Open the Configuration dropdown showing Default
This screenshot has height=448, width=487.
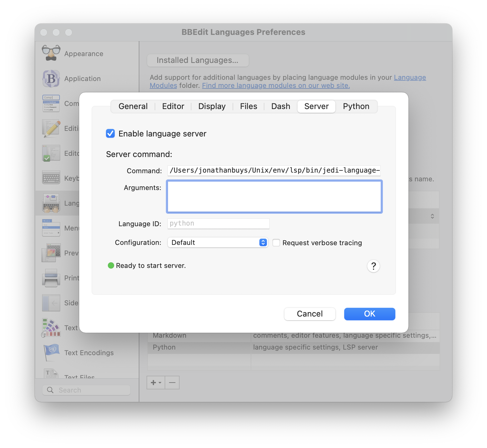point(217,242)
